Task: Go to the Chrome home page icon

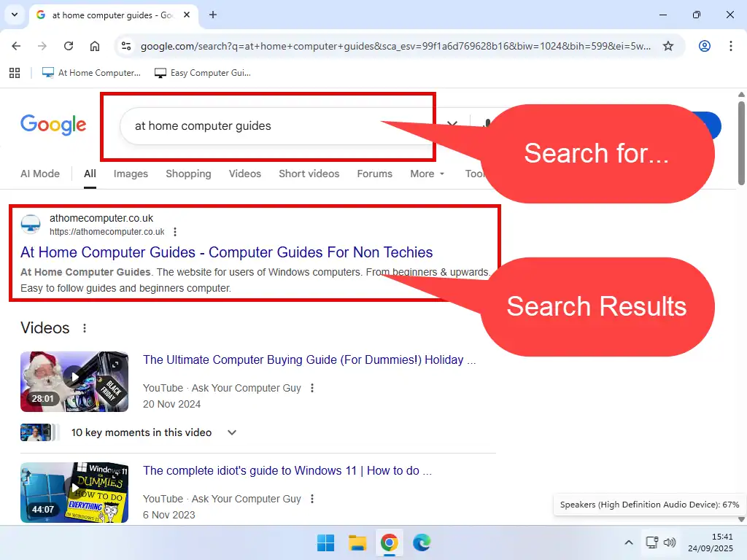Action: 95,46
